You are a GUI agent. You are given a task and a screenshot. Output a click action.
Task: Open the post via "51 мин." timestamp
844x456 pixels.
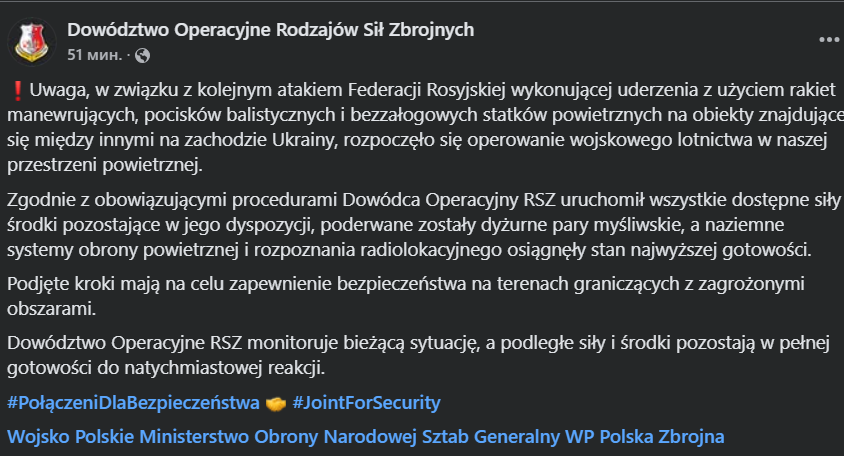pos(94,53)
